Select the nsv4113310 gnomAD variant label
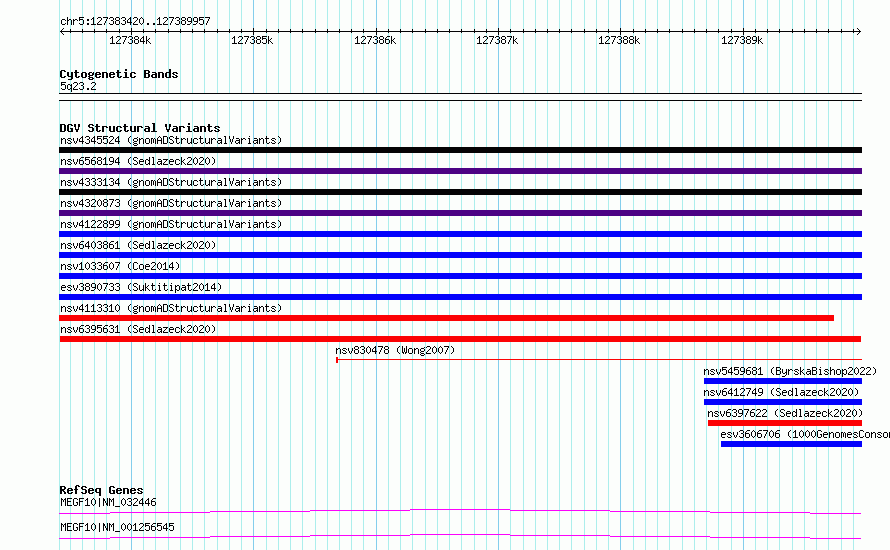 click(171, 308)
